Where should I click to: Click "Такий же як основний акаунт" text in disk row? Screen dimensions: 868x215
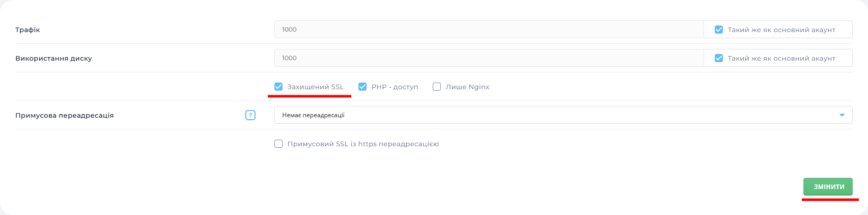click(781, 58)
